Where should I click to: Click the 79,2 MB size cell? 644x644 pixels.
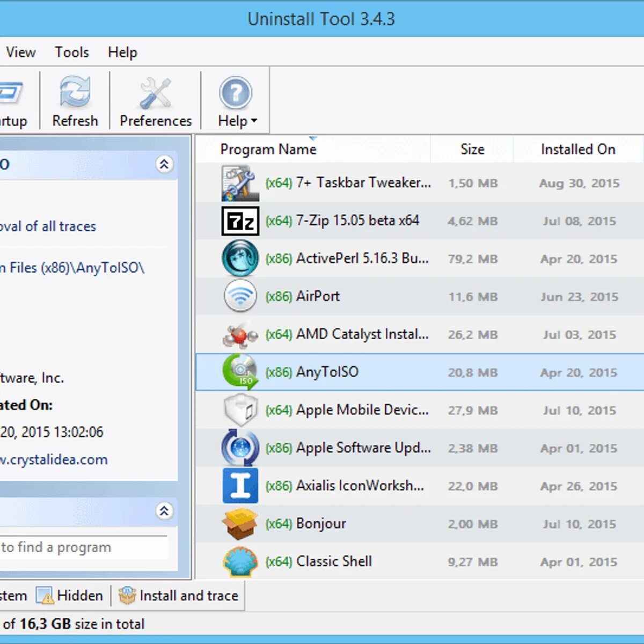pos(473,259)
